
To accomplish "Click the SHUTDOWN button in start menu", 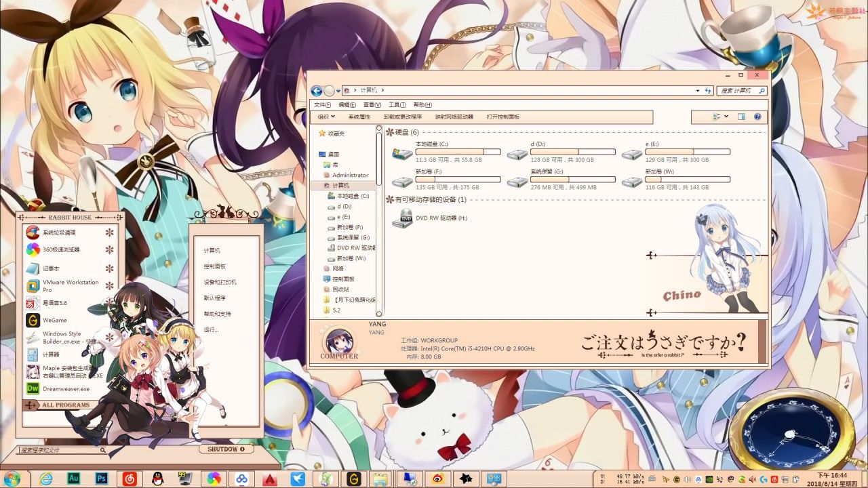I will coord(226,449).
